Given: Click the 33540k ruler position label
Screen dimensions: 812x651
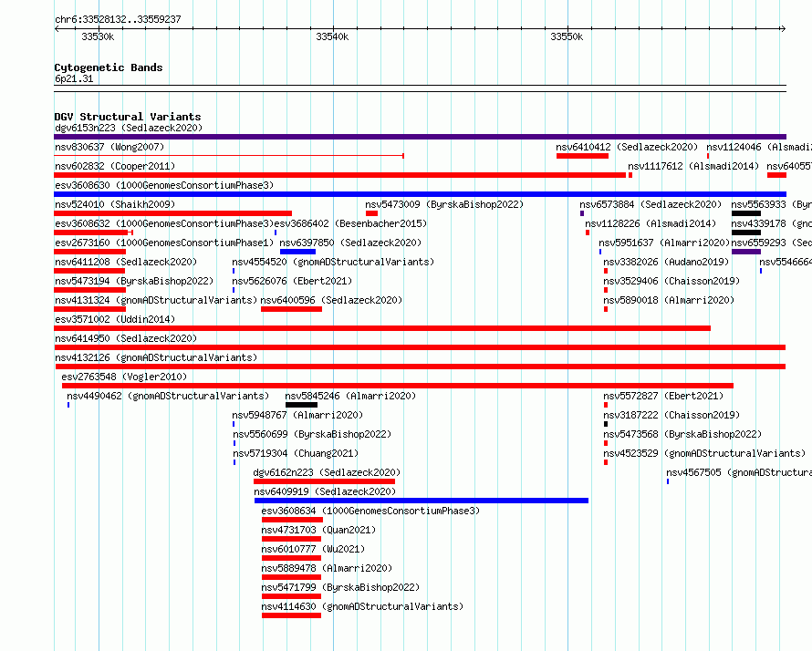Looking at the screenshot, I should pos(332,36).
